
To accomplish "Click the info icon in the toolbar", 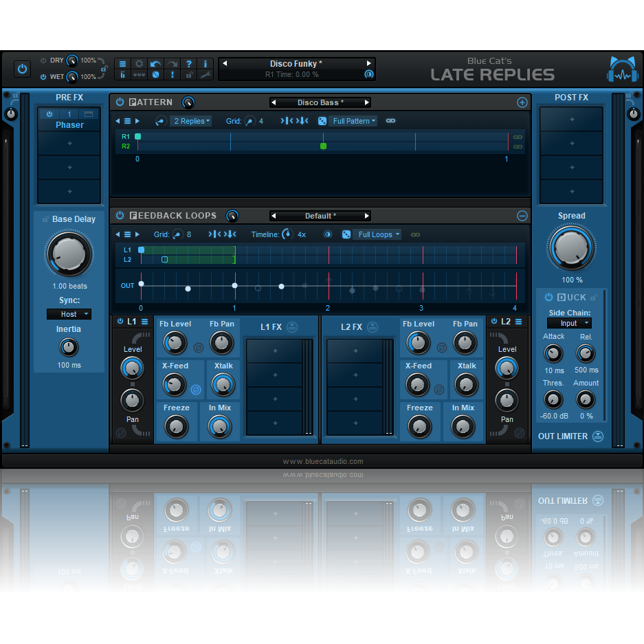I will (x=205, y=64).
